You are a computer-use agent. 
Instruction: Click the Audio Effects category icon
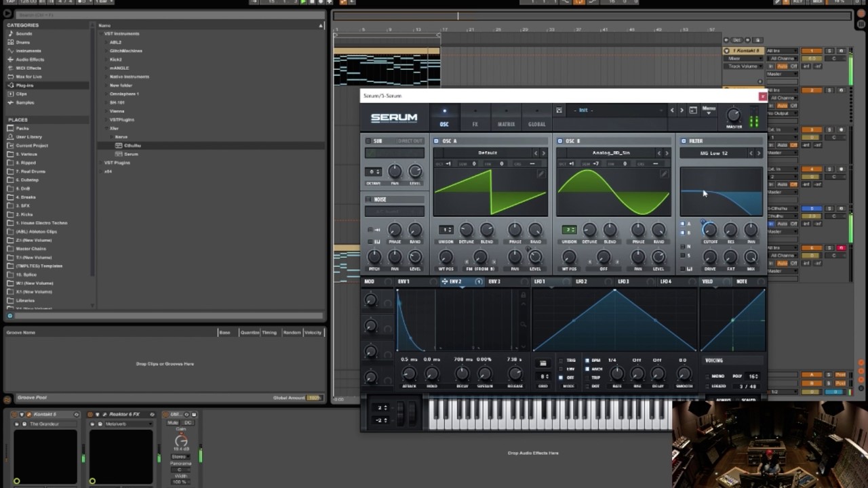pyautogui.click(x=10, y=59)
